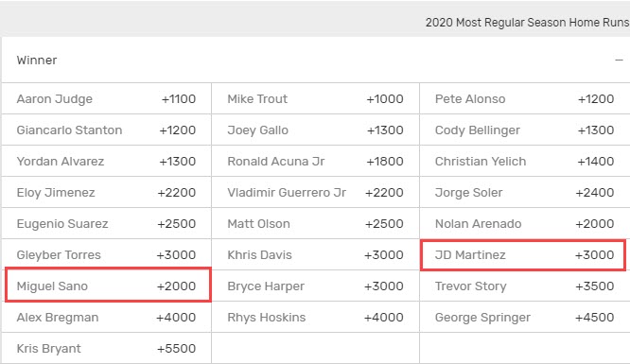Choose George Springer +4500

(x=525, y=318)
